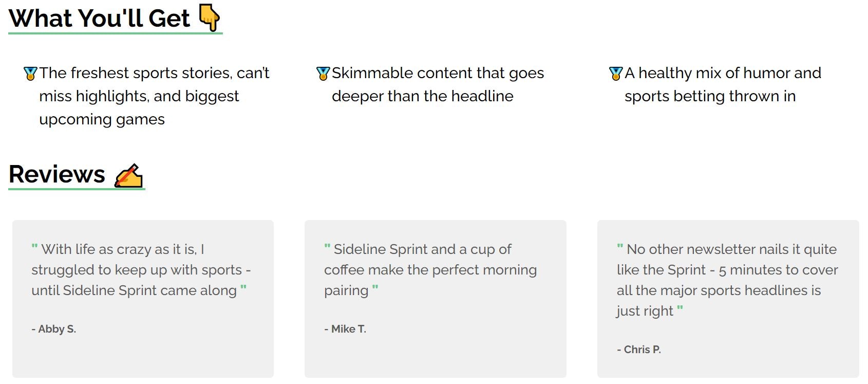Click the 'Reviews' heading text
Image resolution: width=868 pixels, height=384 pixels.
57,174
